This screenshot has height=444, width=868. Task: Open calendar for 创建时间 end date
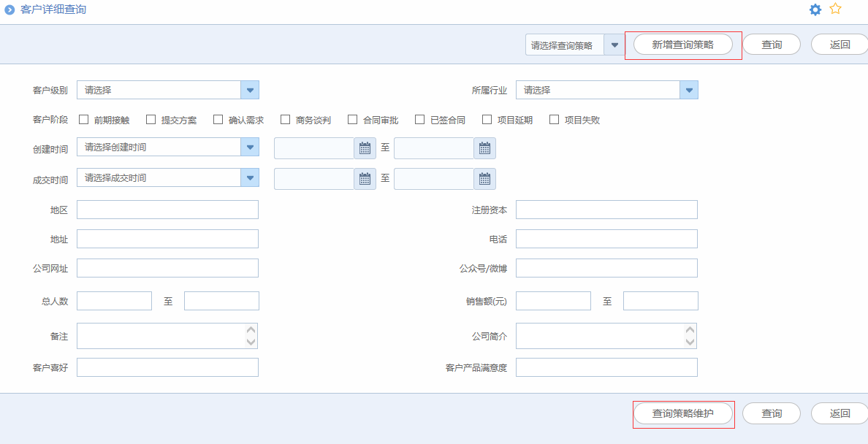click(484, 148)
